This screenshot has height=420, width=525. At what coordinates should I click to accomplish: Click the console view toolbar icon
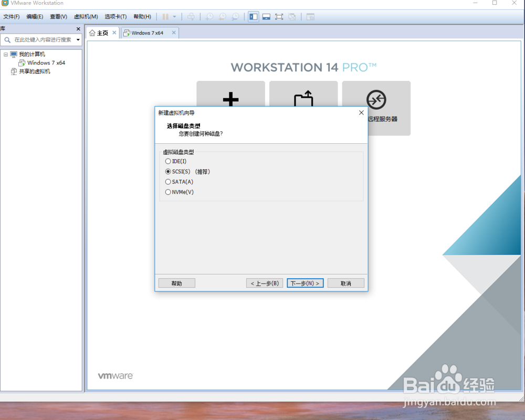[310, 17]
